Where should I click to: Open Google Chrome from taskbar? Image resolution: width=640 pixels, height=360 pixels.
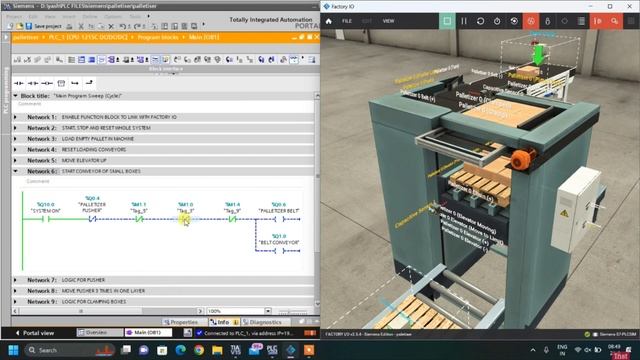(199, 350)
